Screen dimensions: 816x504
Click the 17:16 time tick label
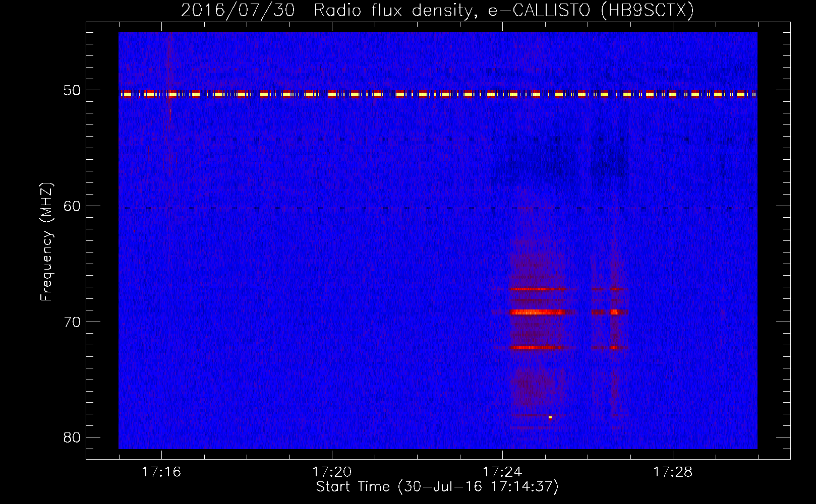tap(161, 472)
